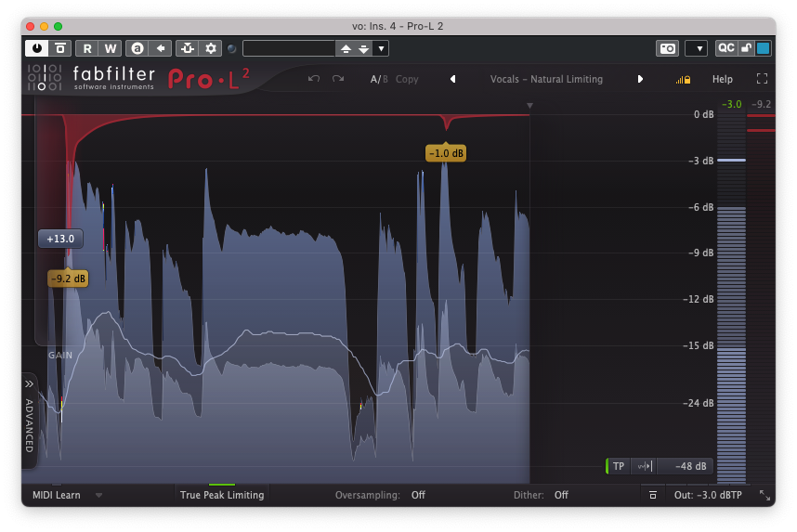Open the Vocals - Natural Limiting preset menu
The image size is (797, 532).
point(546,79)
